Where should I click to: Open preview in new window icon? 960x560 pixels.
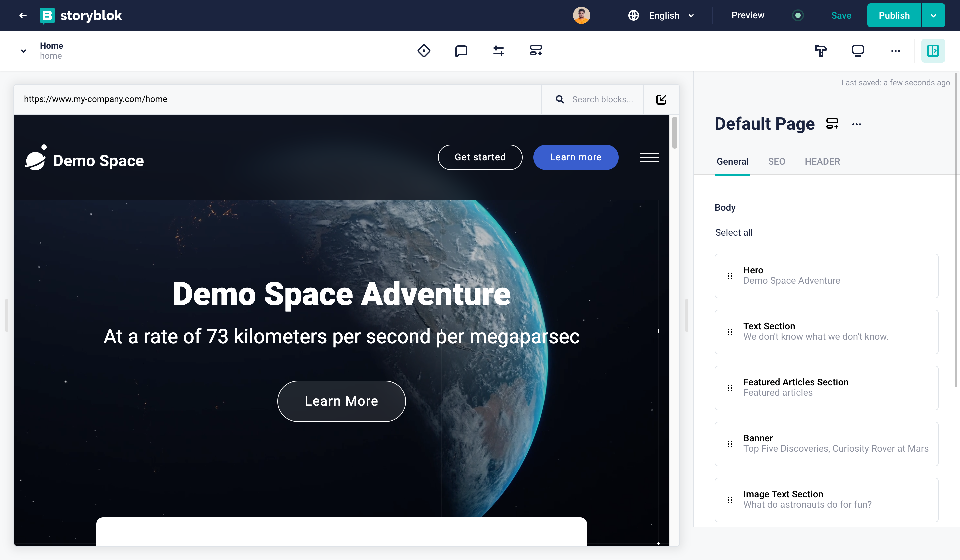point(661,99)
